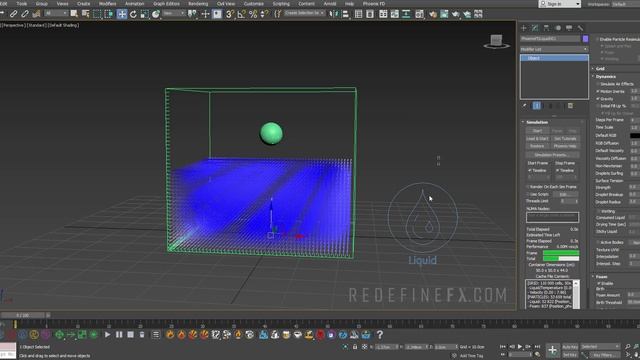Click the Auto Key button
This screenshot has width=640, height=360.
[570, 347]
